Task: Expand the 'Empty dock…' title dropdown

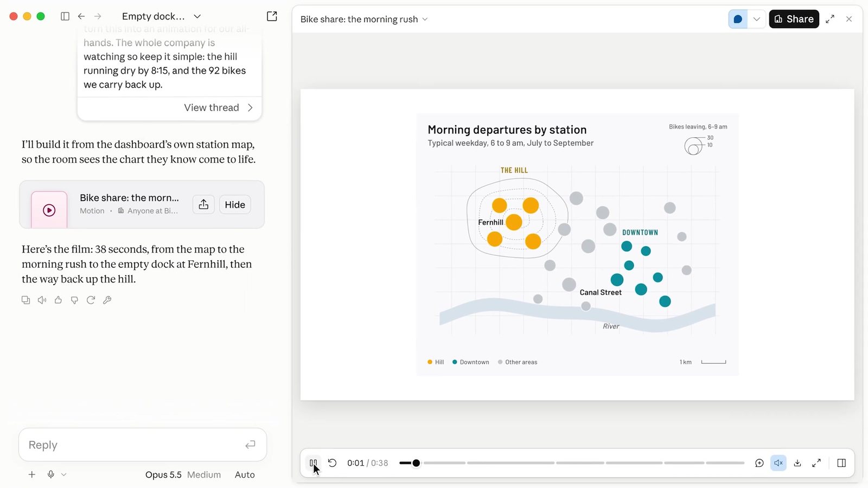Action: coord(197,16)
